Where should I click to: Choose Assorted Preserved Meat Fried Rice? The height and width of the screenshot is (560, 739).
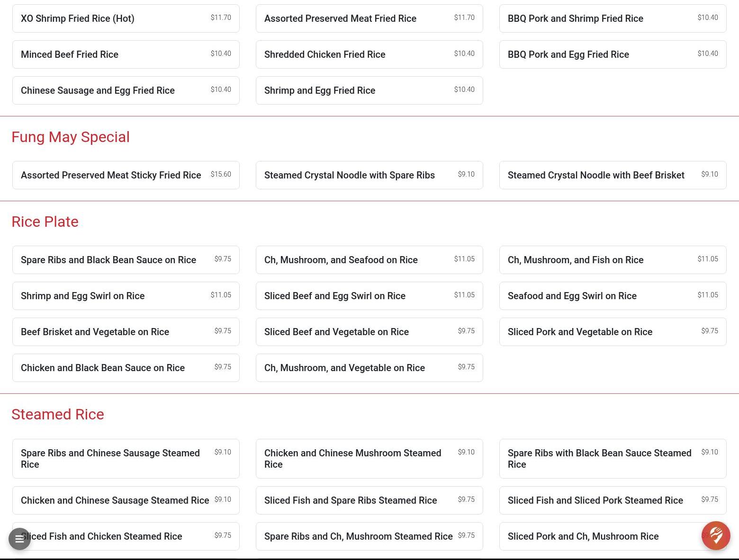tap(369, 18)
